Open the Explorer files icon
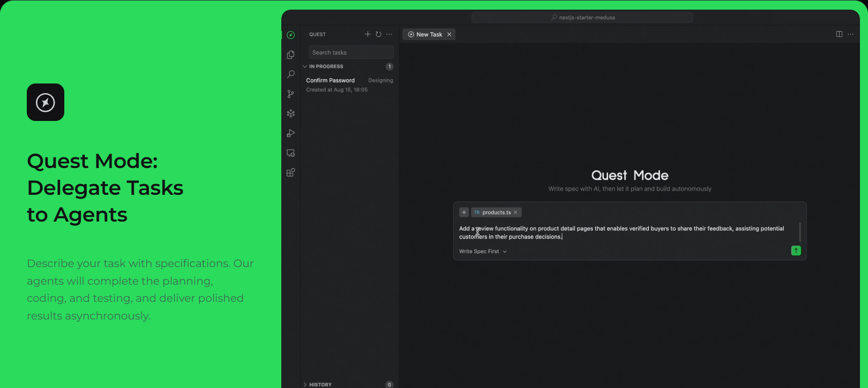868x388 pixels. coord(290,55)
